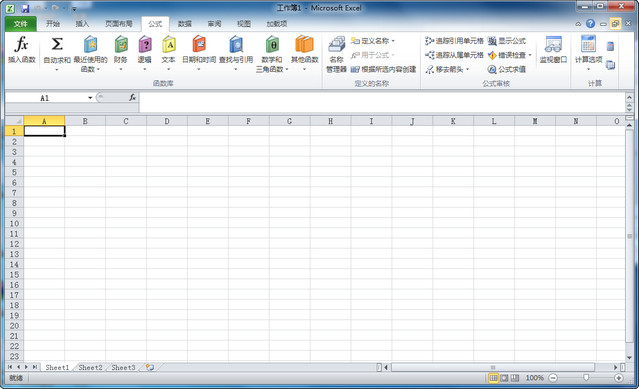Click the Calculate Now calculator icon
This screenshot has height=389, width=639.
[610, 46]
